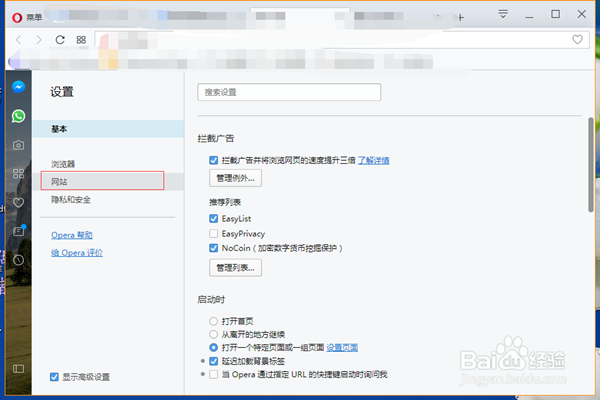The height and width of the screenshot is (400, 600).
Task: Enable the EasyPrivacy checkbox
Action: tap(214, 233)
